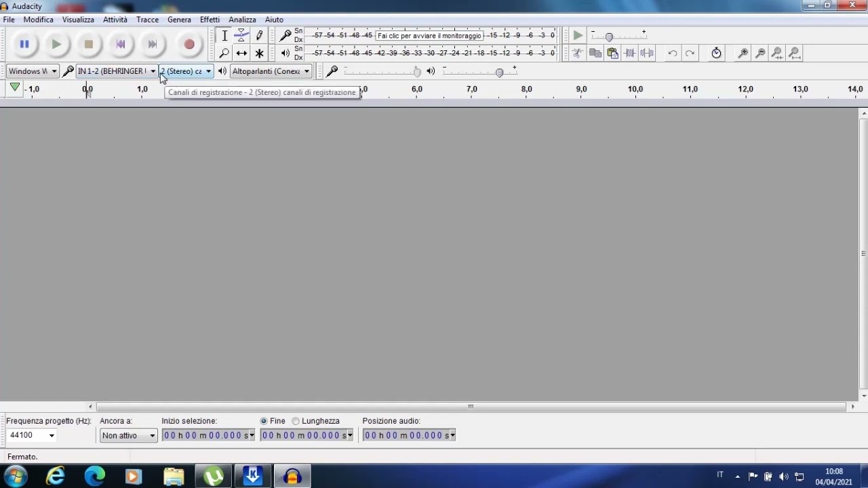Open the Modifica menu

(39, 20)
